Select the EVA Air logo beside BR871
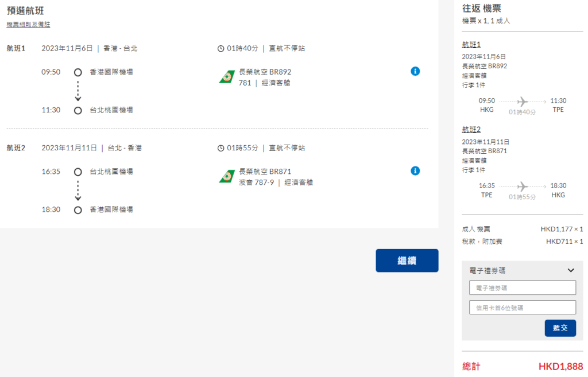 pyautogui.click(x=229, y=174)
